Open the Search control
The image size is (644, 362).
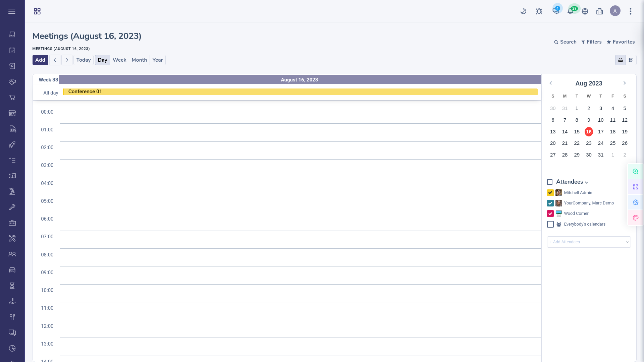tap(565, 42)
